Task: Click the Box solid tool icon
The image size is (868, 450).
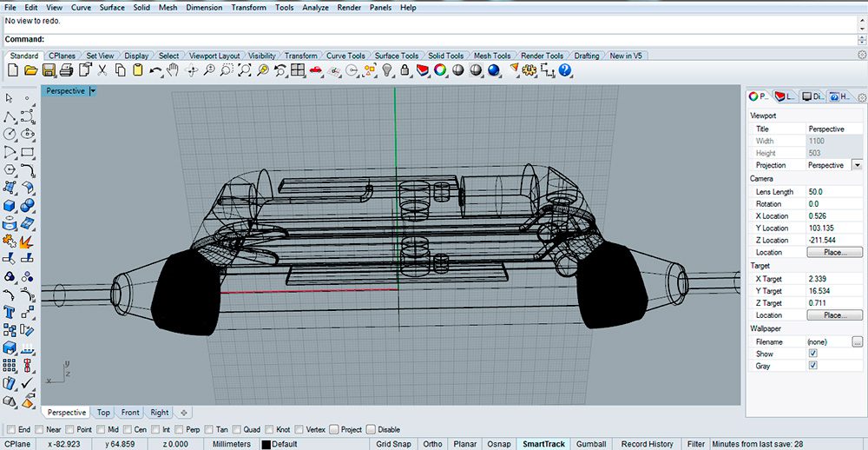Action: [x=10, y=206]
